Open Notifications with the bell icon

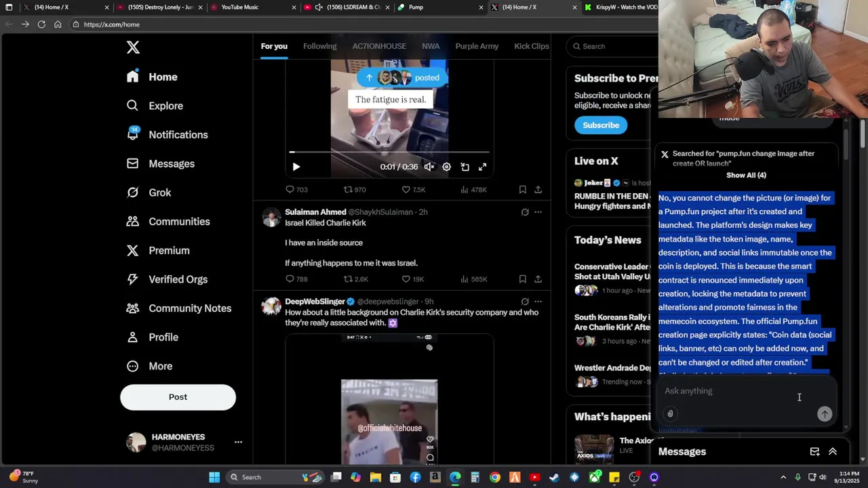pyautogui.click(x=167, y=134)
